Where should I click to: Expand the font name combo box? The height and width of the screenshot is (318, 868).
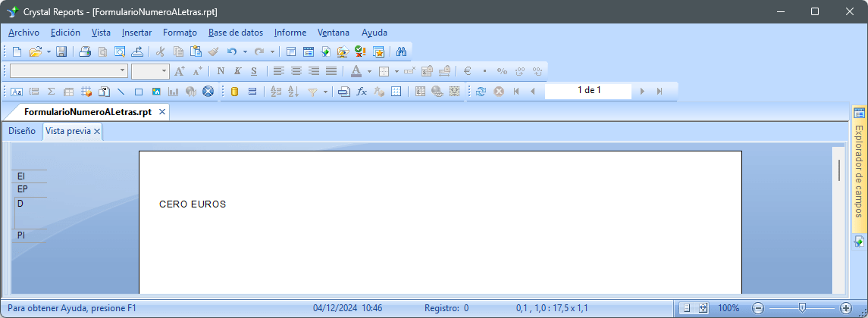click(x=123, y=71)
